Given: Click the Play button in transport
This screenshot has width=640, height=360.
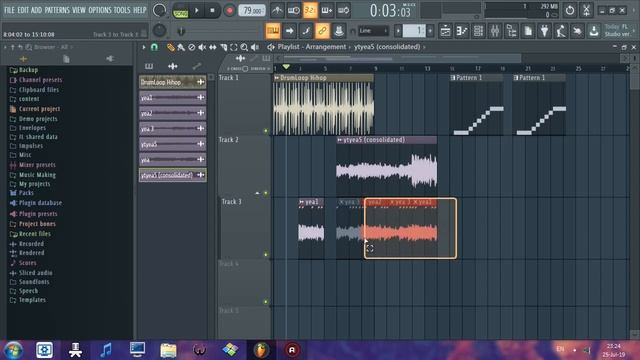Looking at the screenshot, I should tap(196, 11).
